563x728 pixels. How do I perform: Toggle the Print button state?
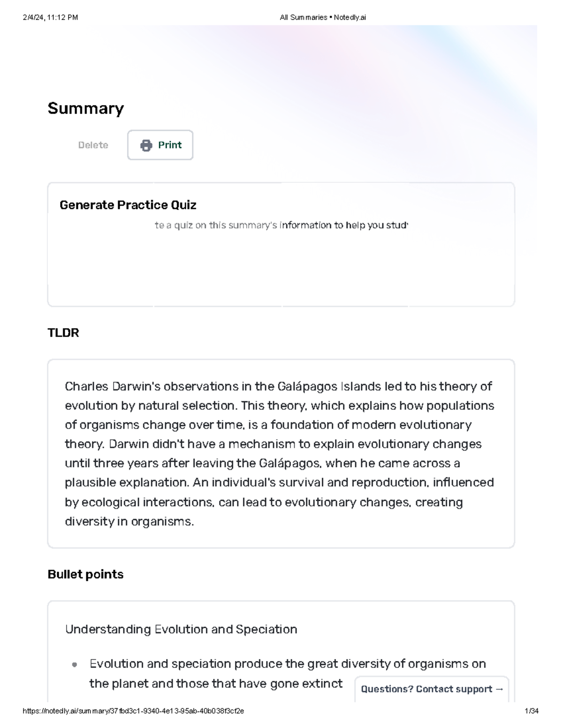[160, 145]
